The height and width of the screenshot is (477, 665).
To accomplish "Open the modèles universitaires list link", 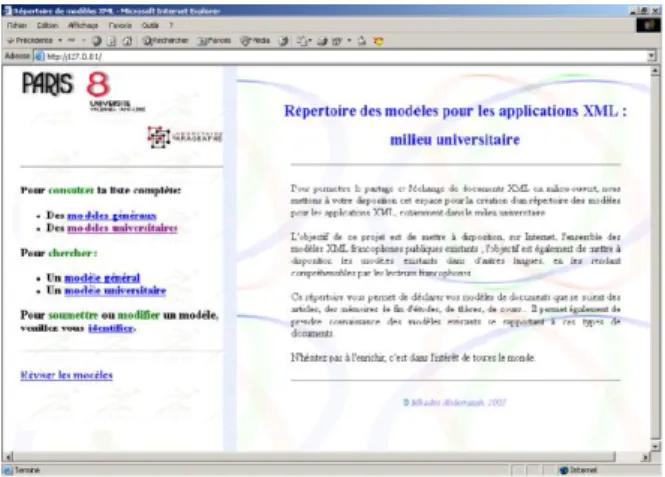I will pyautogui.click(x=122, y=228).
